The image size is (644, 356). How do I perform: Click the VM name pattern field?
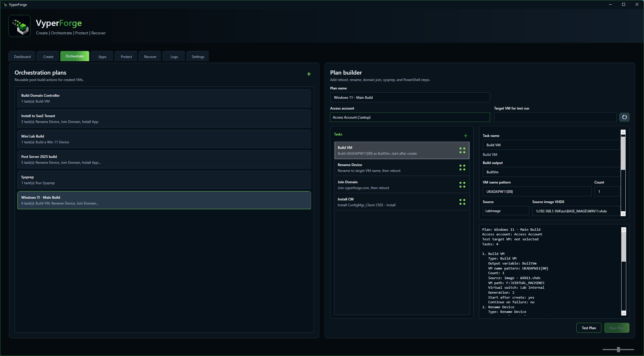coord(537,191)
